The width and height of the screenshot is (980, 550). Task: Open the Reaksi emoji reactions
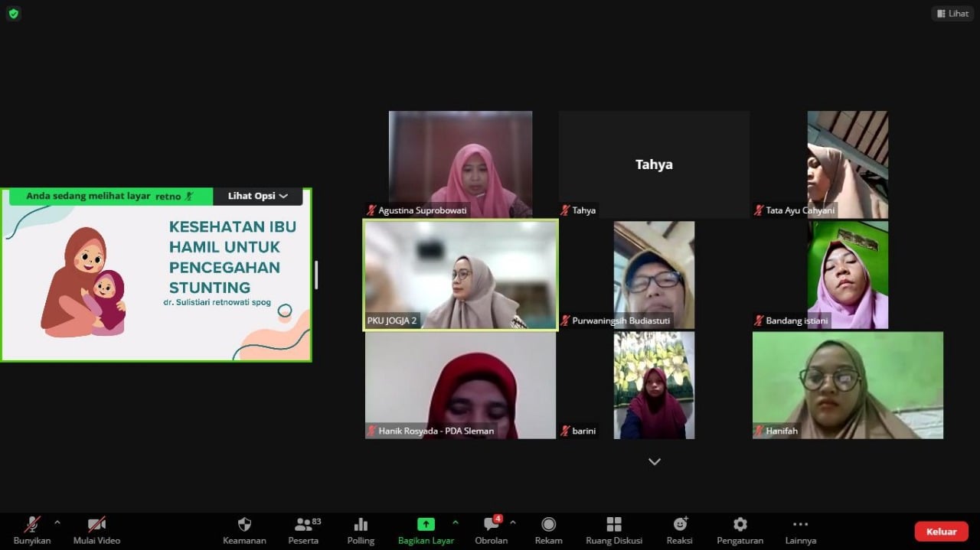point(679,525)
